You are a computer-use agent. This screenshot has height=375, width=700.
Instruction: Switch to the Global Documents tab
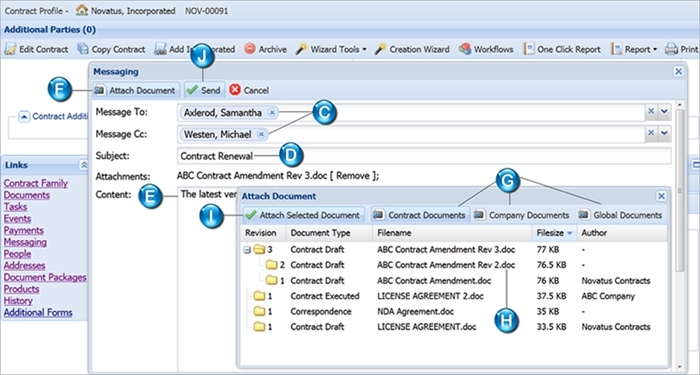(x=621, y=215)
